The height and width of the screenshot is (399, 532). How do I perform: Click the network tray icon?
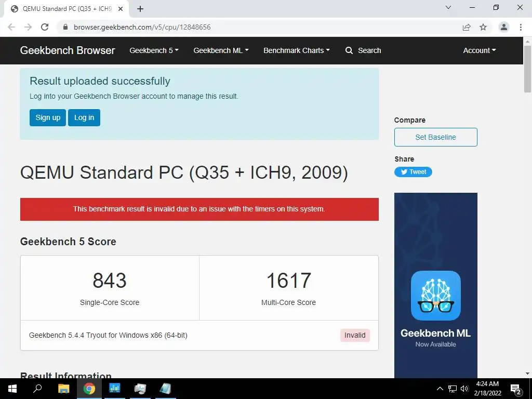[453, 389]
